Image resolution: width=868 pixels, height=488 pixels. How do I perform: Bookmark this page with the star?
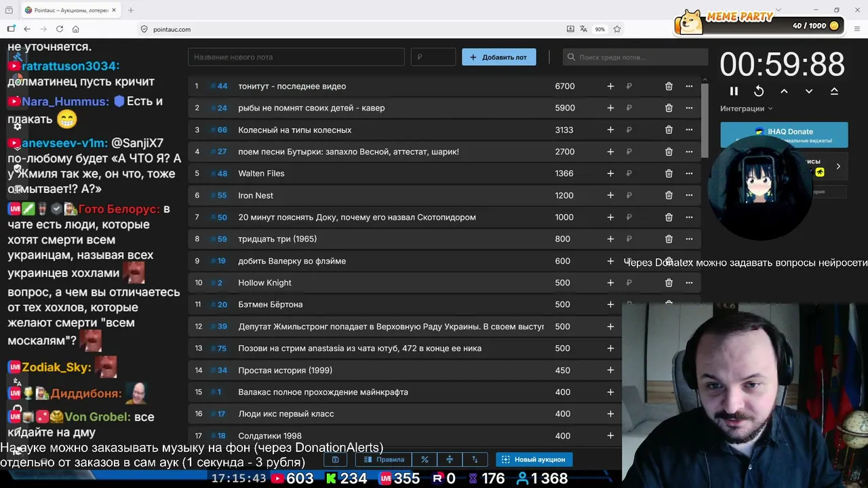[617, 29]
